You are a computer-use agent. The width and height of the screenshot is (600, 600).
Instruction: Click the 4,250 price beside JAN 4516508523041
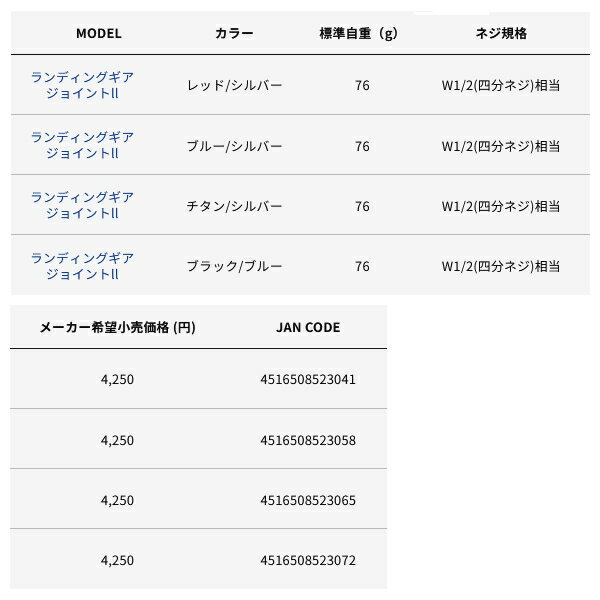118,379
